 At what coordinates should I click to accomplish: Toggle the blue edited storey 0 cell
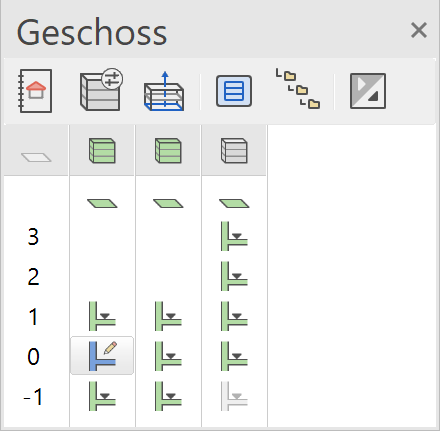[x=102, y=356]
